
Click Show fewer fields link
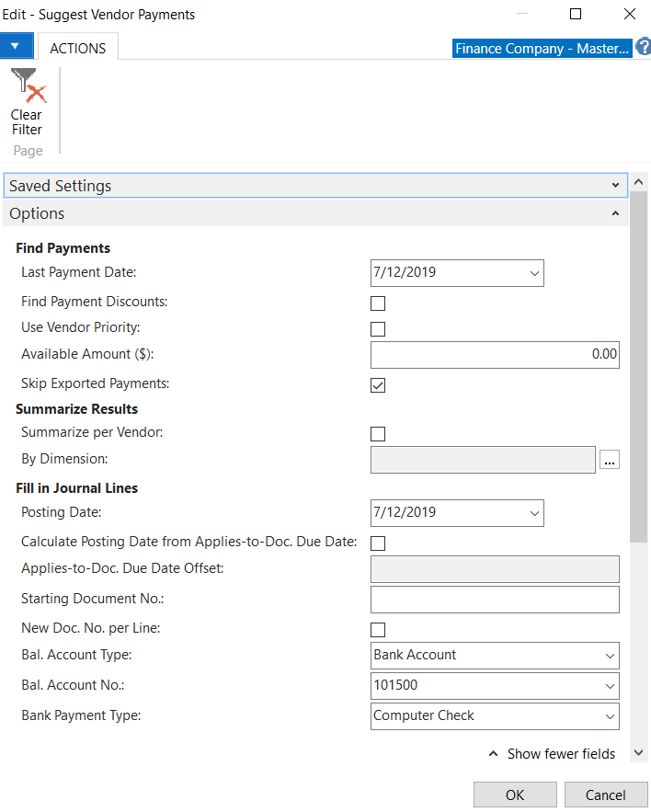click(552, 754)
